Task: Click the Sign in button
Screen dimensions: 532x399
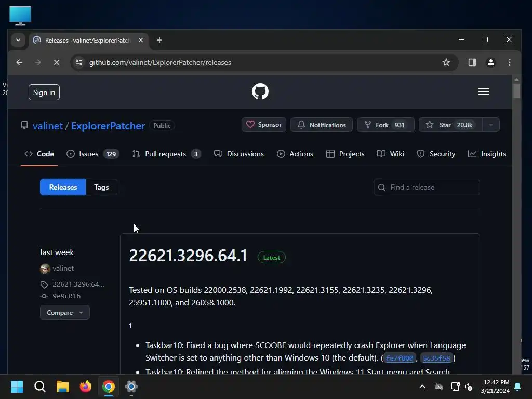Action: click(x=44, y=92)
